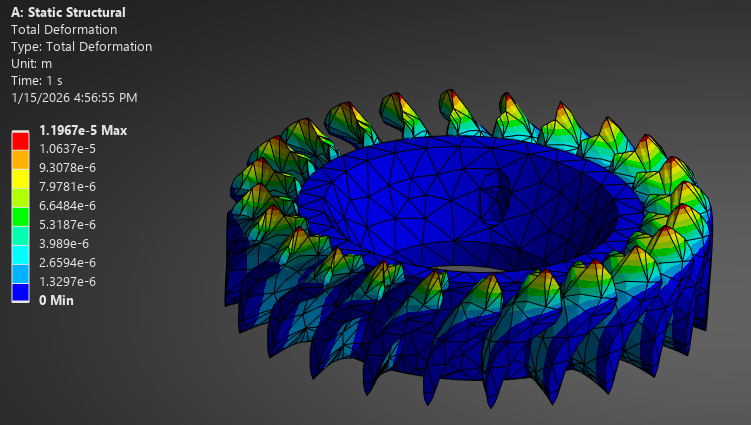Image resolution: width=751 pixels, height=425 pixels.
Task: Select the '1.1967e-5 Max' legend value
Action: click(x=83, y=130)
